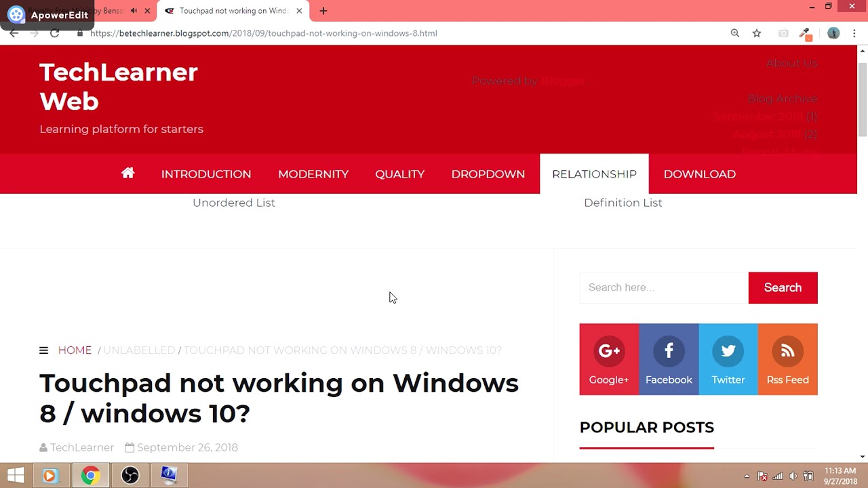Open the MODERNITY menu item
Viewport: 868px width, 488px height.
pos(313,174)
